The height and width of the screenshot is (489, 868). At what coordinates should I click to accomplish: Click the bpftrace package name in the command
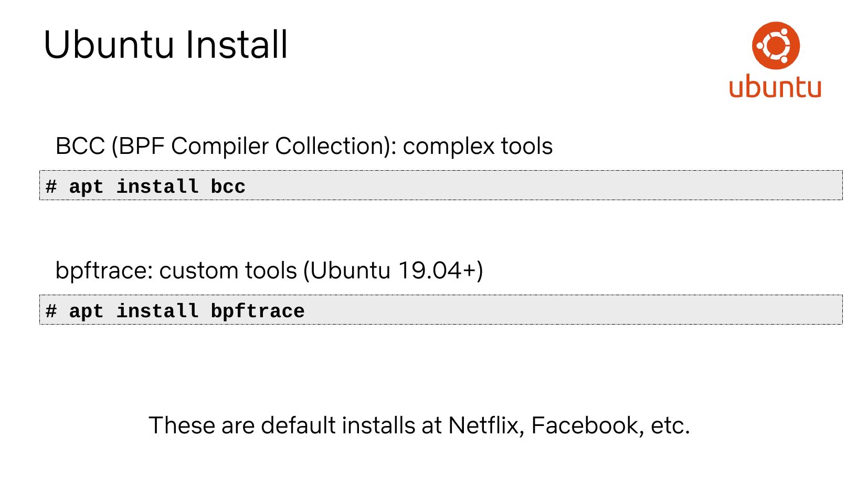257,311
